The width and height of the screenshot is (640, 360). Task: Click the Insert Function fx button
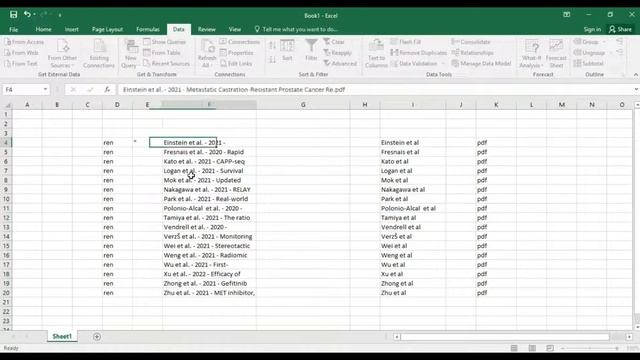[x=107, y=89]
